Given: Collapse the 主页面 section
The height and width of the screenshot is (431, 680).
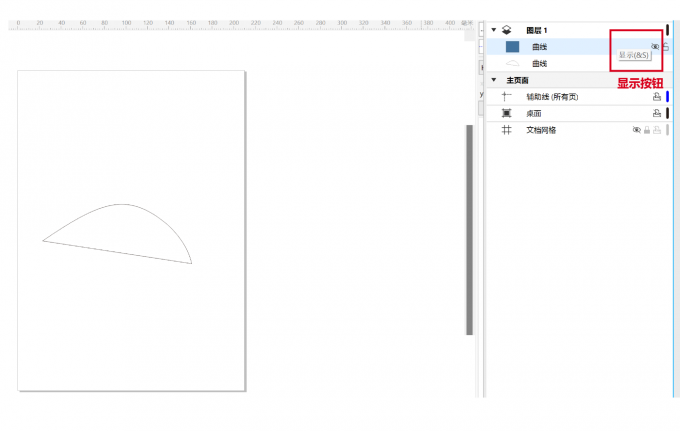Looking at the screenshot, I should 493,80.
